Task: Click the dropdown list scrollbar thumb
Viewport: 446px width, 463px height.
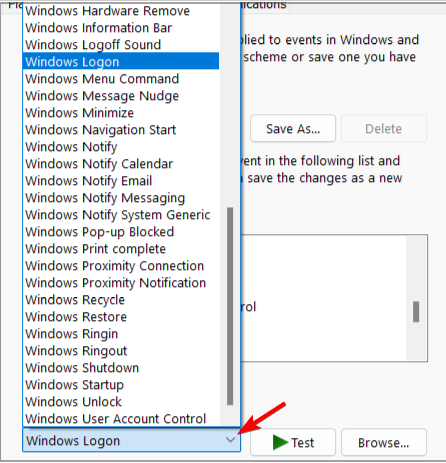Action: click(x=230, y=306)
